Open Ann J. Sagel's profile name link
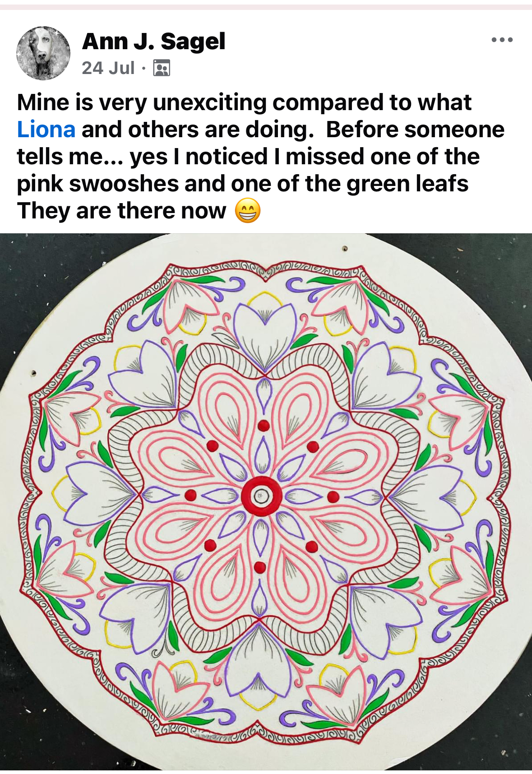The width and height of the screenshot is (532, 774). point(154,42)
